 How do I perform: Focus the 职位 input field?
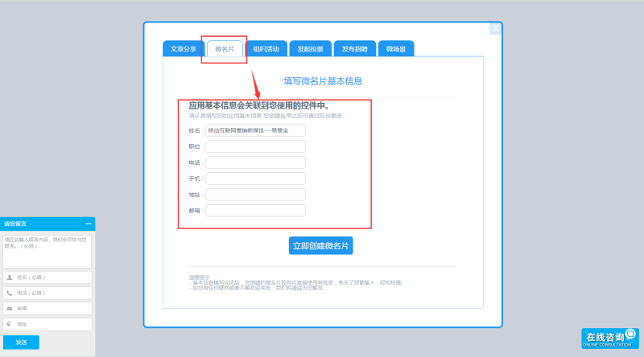click(x=255, y=146)
